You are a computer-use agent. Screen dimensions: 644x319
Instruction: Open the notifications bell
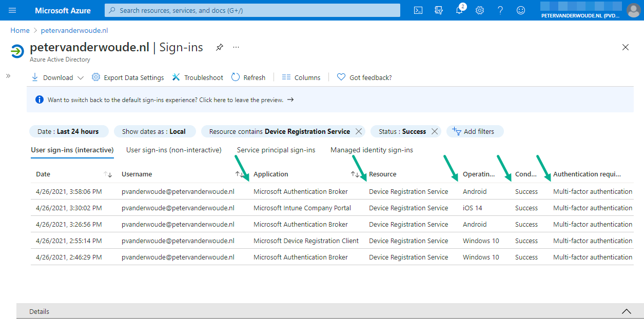[459, 10]
